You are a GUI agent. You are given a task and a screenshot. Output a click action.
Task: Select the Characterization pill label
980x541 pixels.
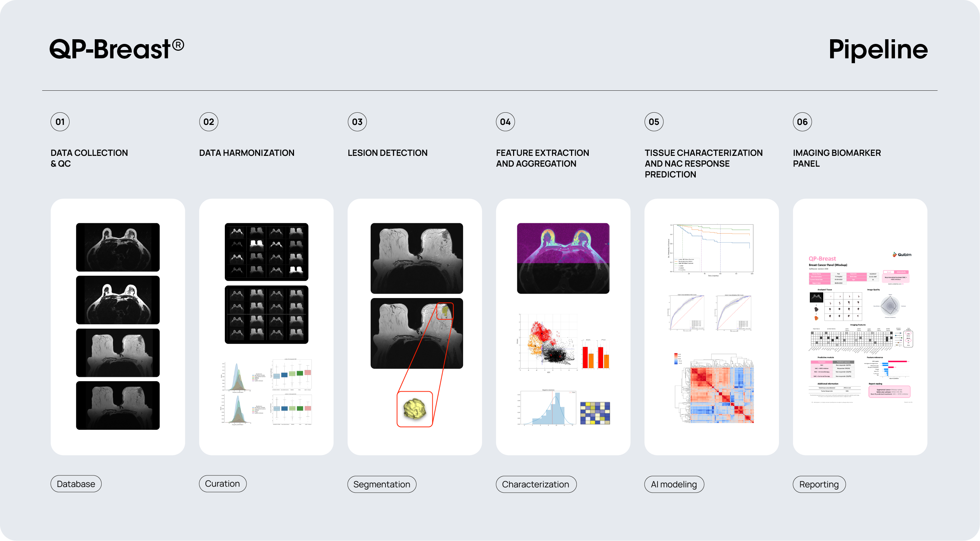point(536,484)
